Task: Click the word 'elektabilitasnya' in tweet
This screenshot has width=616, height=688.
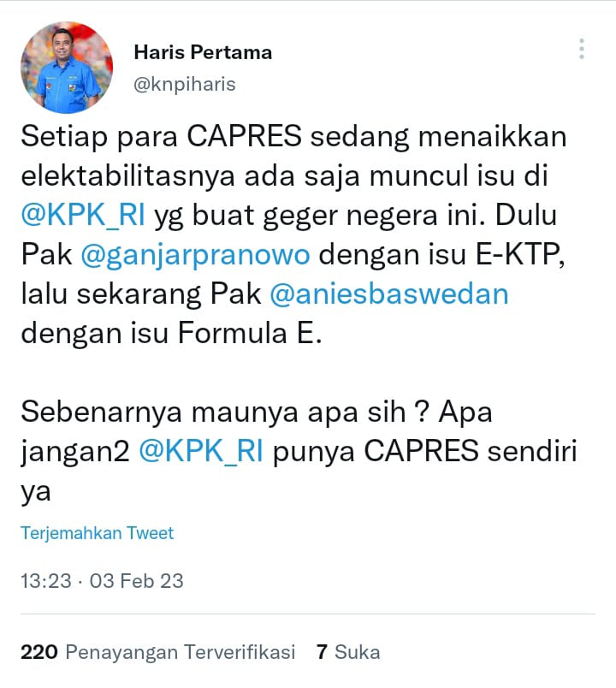Action: [128, 175]
